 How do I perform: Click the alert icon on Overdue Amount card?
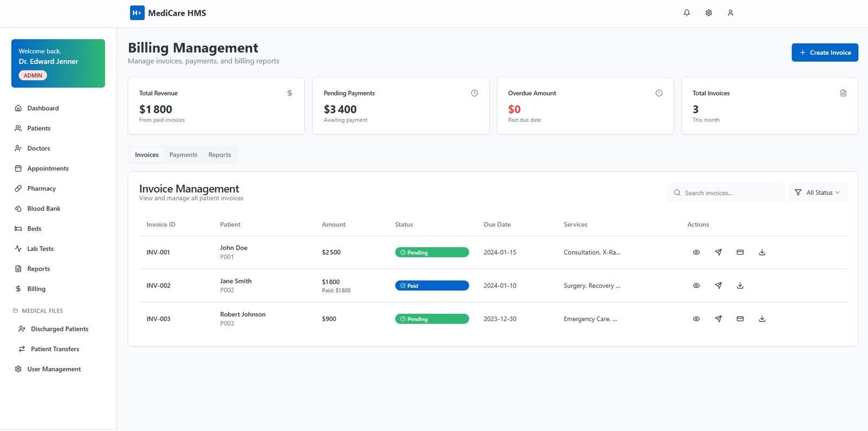659,93
